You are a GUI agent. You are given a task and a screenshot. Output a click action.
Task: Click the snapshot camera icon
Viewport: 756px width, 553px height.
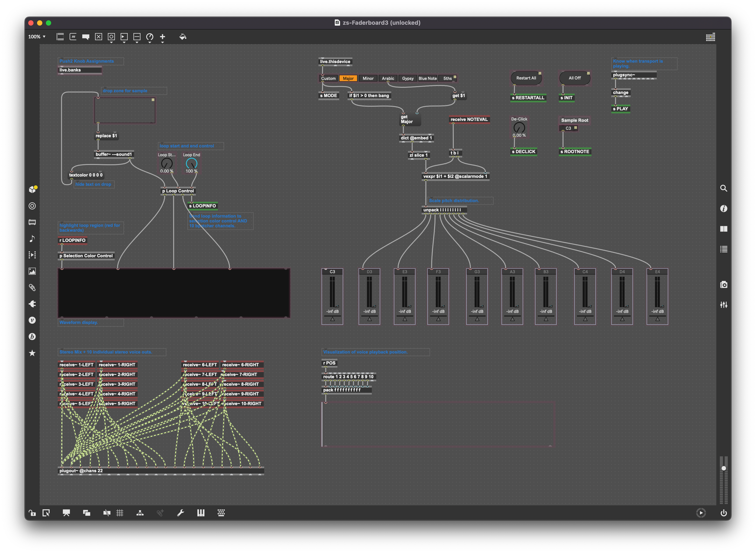[724, 284]
